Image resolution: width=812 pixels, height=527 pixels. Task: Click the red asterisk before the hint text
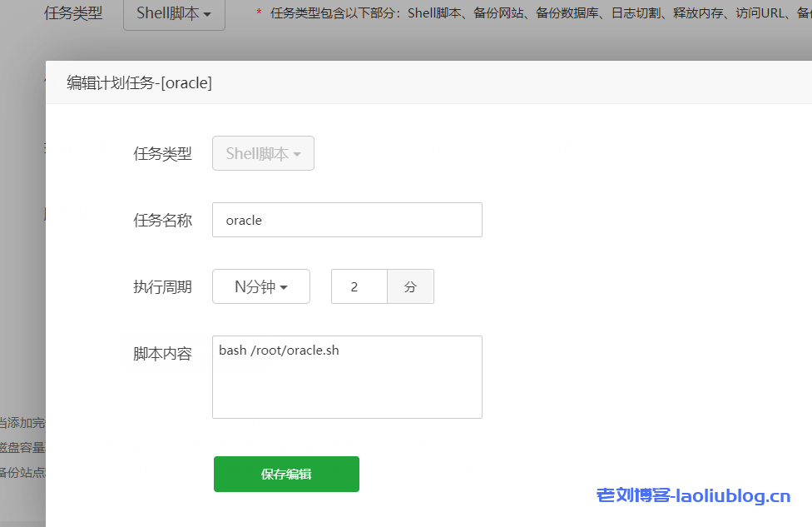pos(259,13)
